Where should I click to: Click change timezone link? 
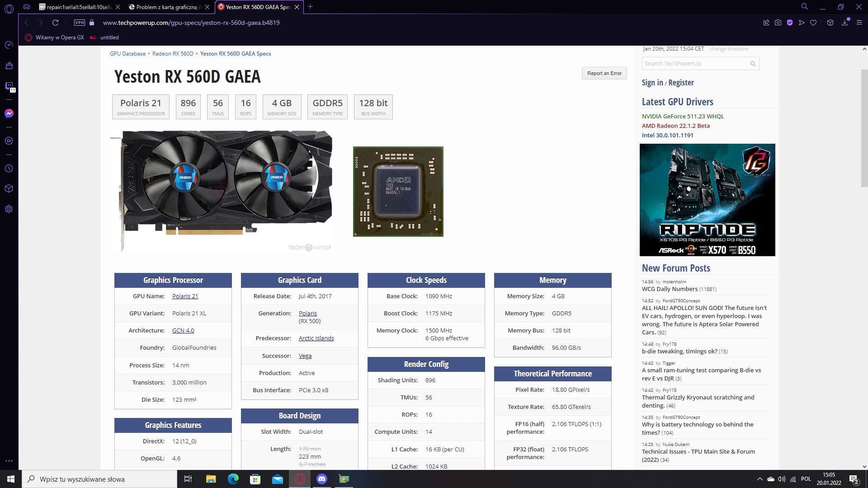point(729,49)
